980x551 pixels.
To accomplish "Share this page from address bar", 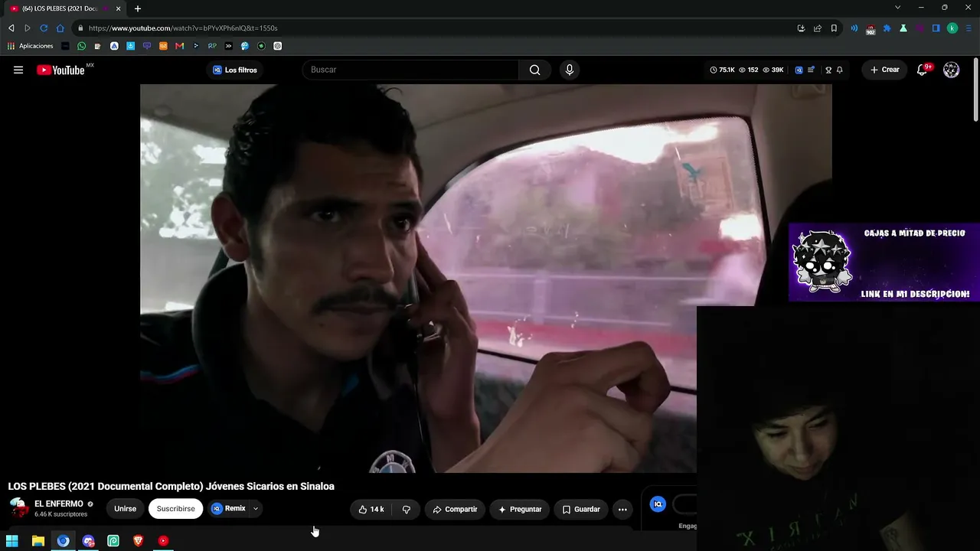I will pyautogui.click(x=817, y=28).
